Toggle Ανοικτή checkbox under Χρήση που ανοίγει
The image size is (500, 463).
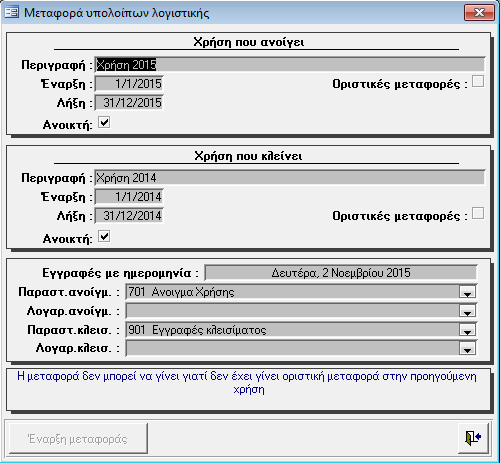click(x=104, y=122)
